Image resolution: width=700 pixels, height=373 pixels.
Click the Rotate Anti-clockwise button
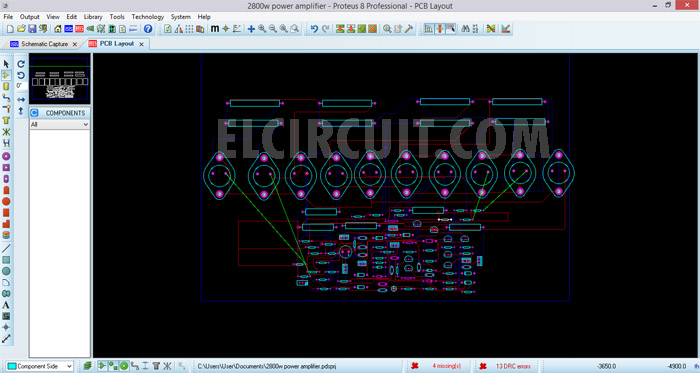point(21,75)
